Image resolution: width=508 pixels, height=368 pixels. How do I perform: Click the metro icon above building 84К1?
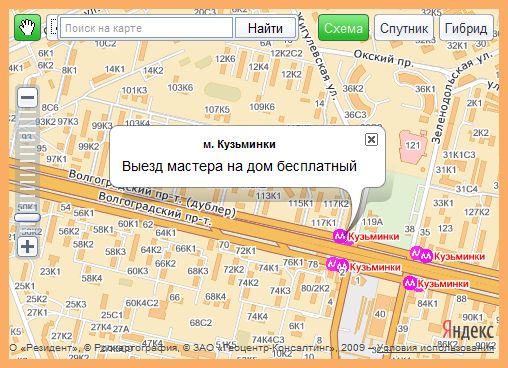click(x=410, y=283)
